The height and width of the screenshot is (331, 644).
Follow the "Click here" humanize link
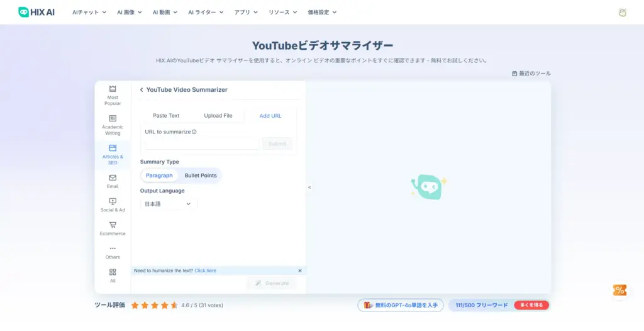205,271
